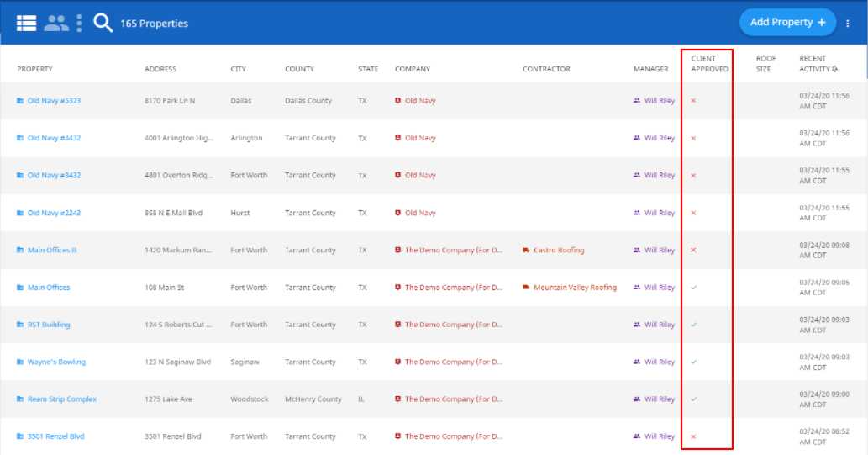
Task: Open the Wayne's Bowling property link
Action: pos(56,362)
